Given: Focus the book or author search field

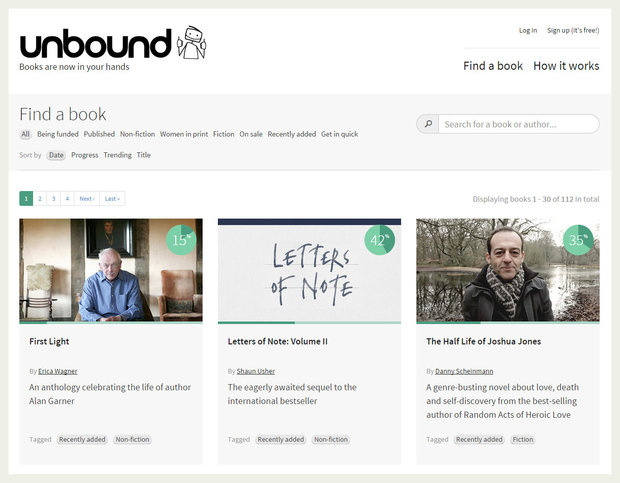Looking at the screenshot, I should click(x=519, y=124).
